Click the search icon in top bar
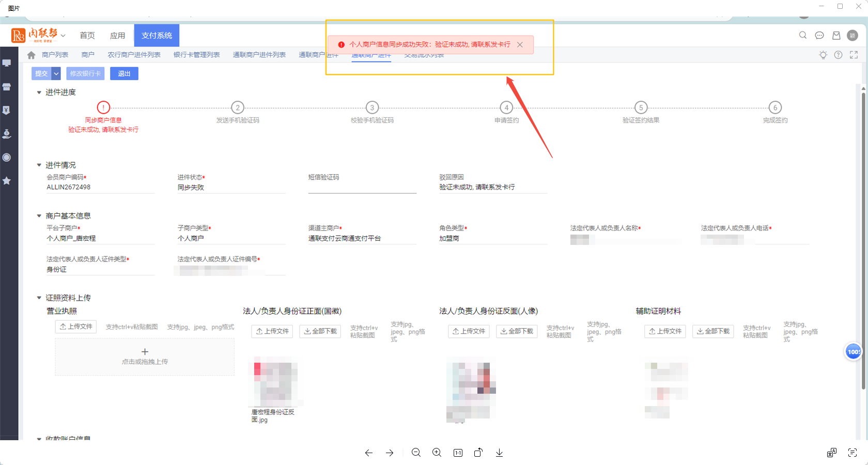 [802, 35]
